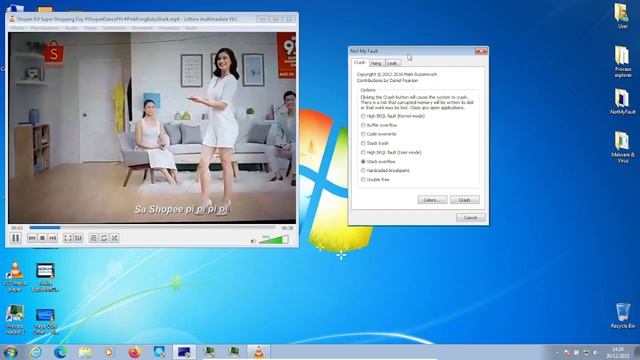Open the VLC Aiuto menu
This screenshot has width=640, height=360.
pos(191,28)
